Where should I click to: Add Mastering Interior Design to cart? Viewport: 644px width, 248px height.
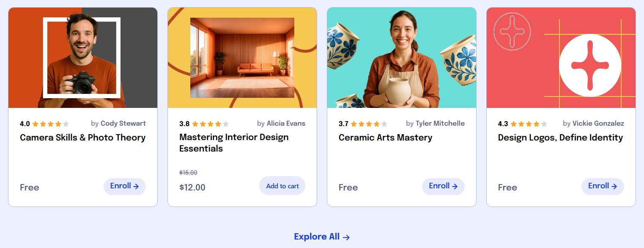point(282,186)
